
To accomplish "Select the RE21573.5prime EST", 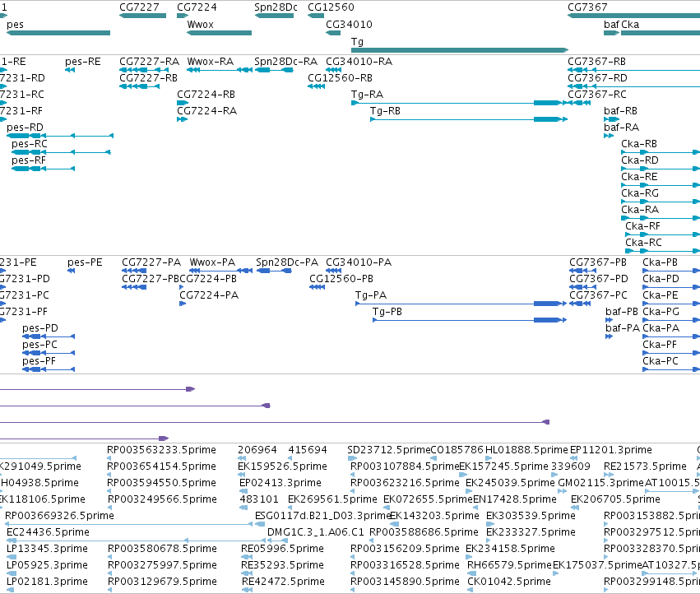I will [x=607, y=475].
